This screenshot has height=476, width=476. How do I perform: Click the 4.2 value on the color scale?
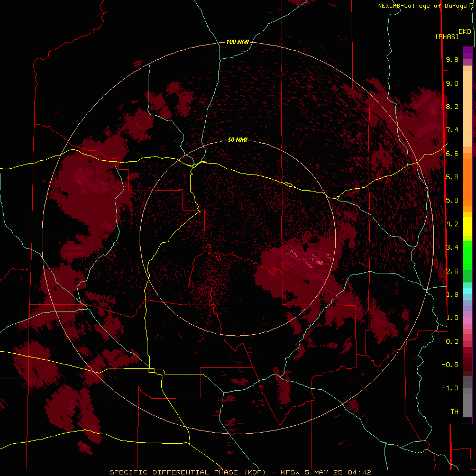tap(452, 224)
